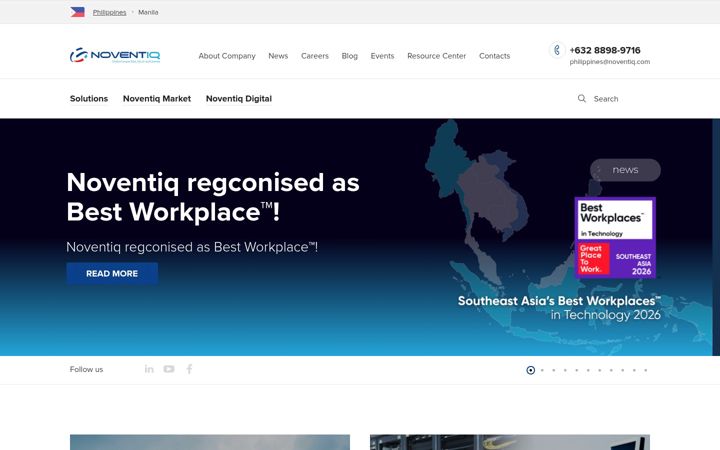Open the News page
Viewport: 720px width, 450px height.
(278, 56)
